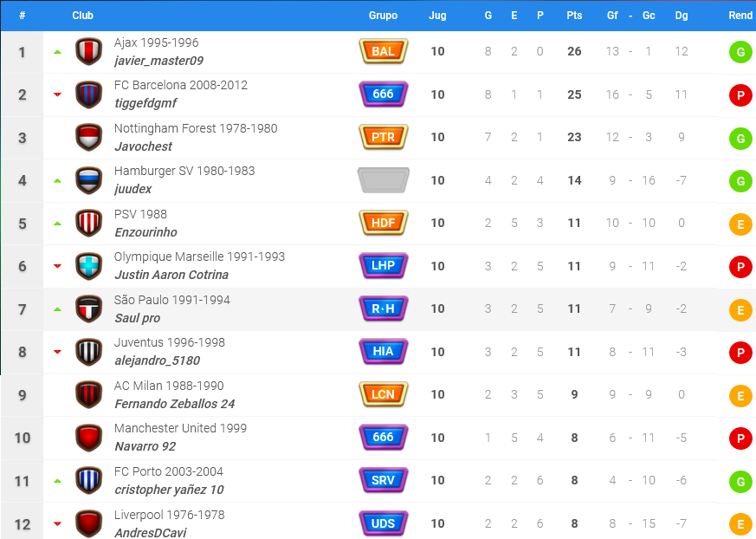
Task: Click the FC Barcelona 2008-2012 striped shield
Action: click(88, 94)
